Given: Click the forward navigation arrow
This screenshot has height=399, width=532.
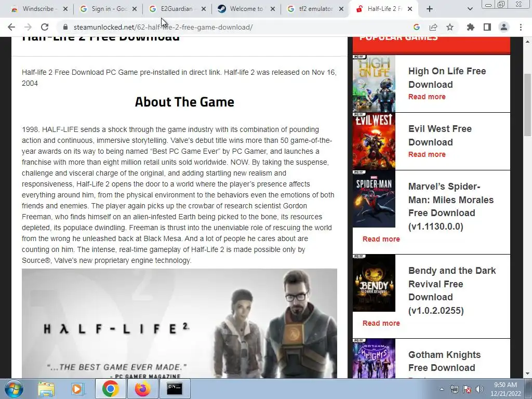Looking at the screenshot, I should click(x=28, y=27).
